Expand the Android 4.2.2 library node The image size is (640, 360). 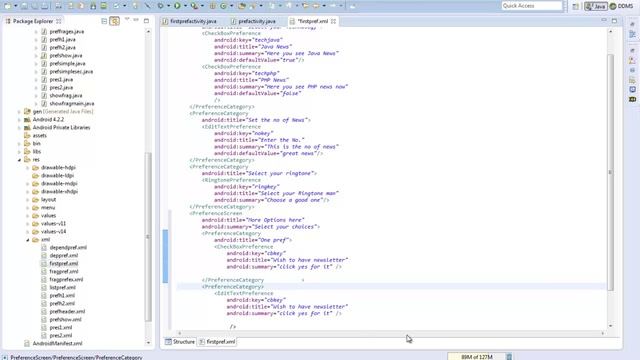(x=19, y=120)
